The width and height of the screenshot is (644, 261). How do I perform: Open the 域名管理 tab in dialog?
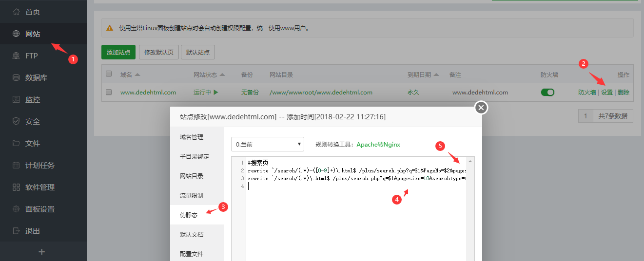click(x=191, y=137)
